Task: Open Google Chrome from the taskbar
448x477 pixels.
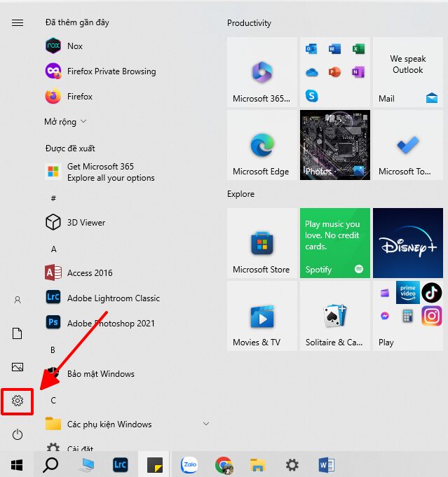Action: (224, 464)
